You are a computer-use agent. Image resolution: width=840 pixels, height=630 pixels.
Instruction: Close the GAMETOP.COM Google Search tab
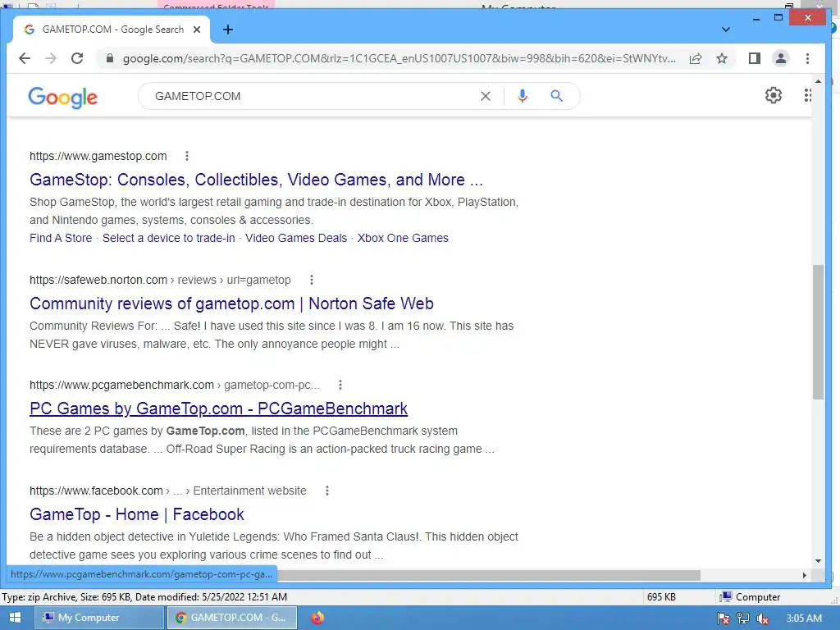[197, 30]
